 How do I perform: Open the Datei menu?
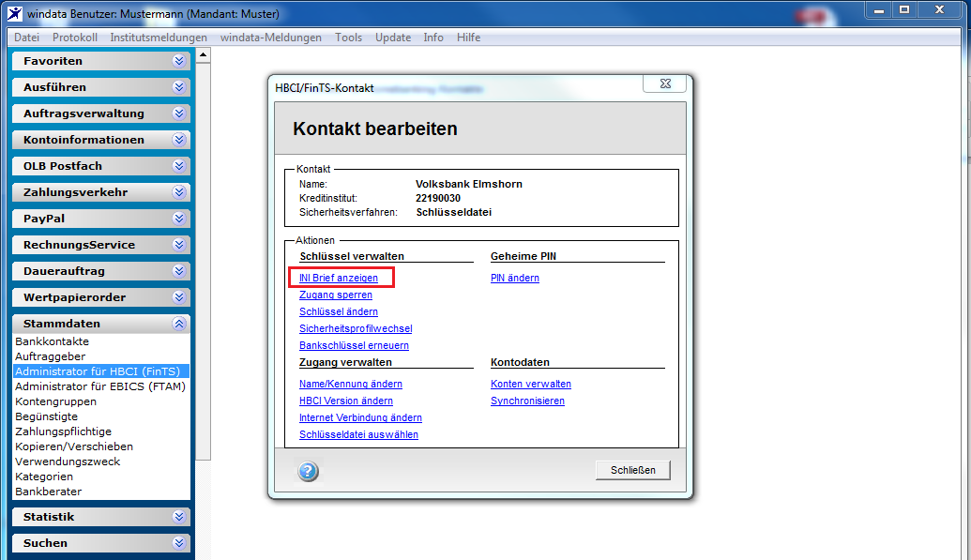[x=26, y=38]
